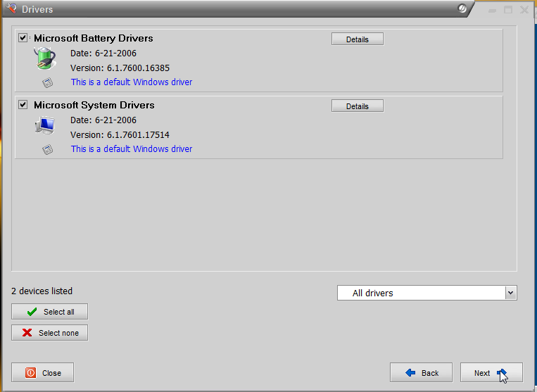Image resolution: width=537 pixels, height=392 pixels.
Task: Uncheck the Microsoft Battery Drivers checkbox
Action: click(23, 38)
